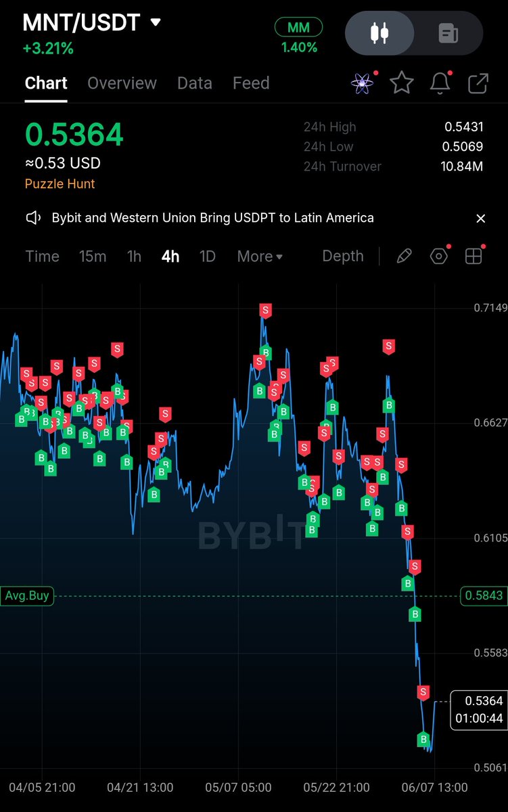Tap the highest S sell marker near 0.7149
The width and height of the screenshot is (508, 812).
pyautogui.click(x=265, y=311)
